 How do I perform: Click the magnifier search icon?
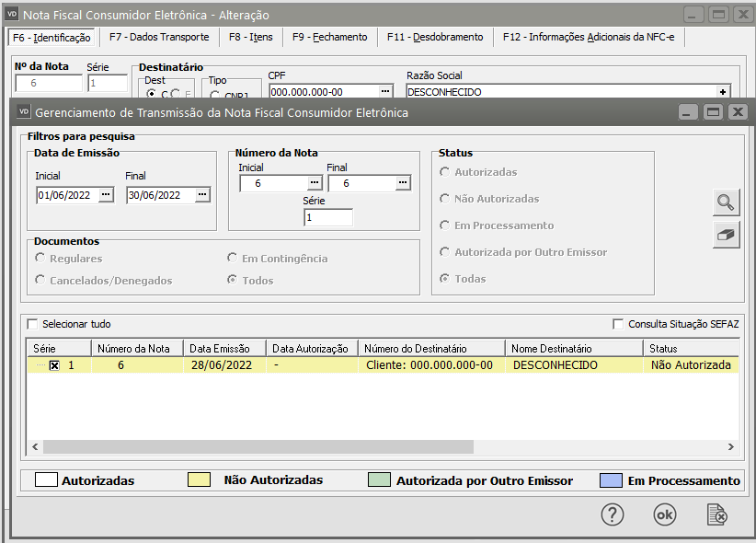[x=727, y=202]
